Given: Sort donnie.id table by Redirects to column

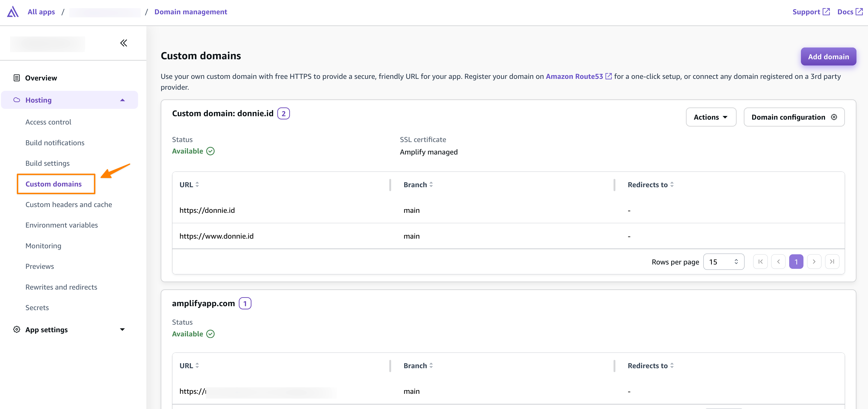Looking at the screenshot, I should (x=650, y=185).
